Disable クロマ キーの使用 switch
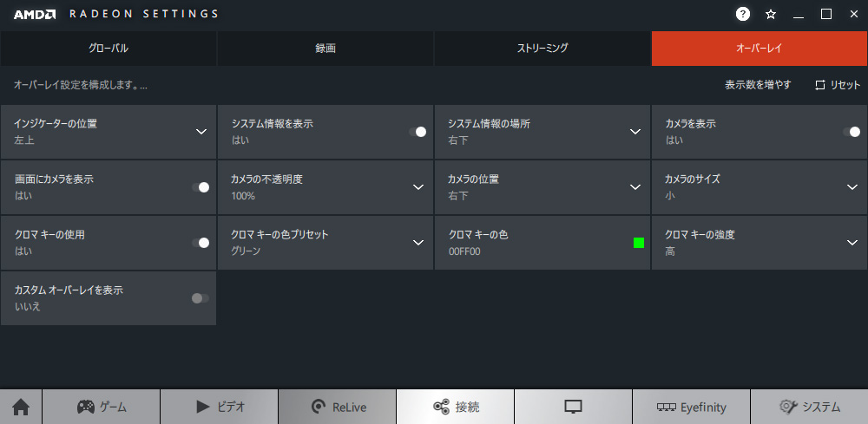Viewport: 868px width, 424px height. (201, 243)
